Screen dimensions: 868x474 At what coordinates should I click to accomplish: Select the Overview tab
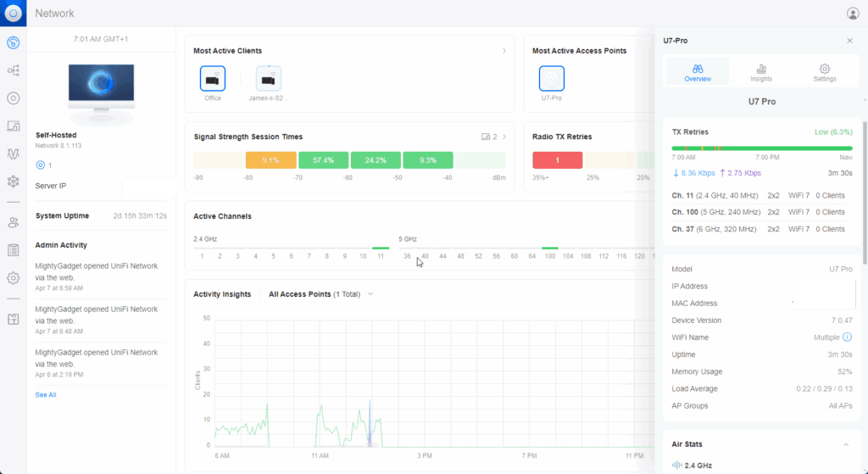coord(698,73)
